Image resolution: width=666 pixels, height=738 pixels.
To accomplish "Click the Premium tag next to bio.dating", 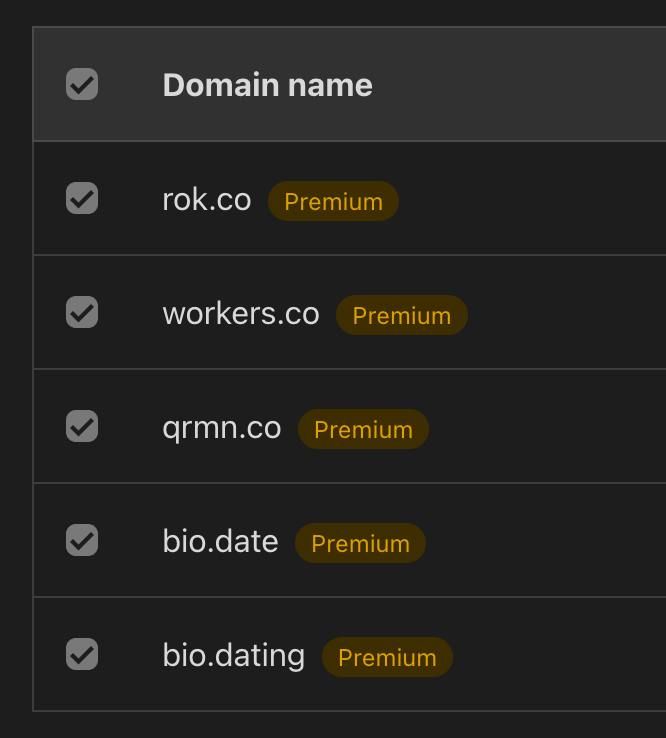I will (387, 657).
